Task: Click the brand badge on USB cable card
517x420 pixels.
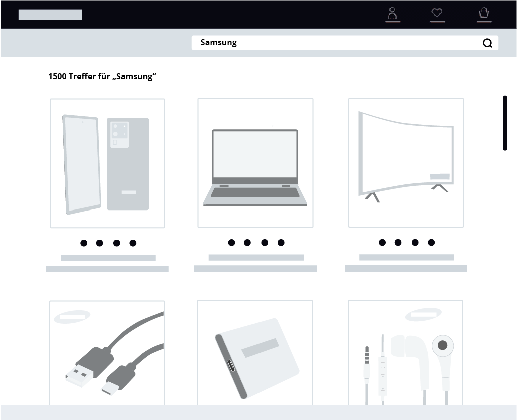Action: 72,317
